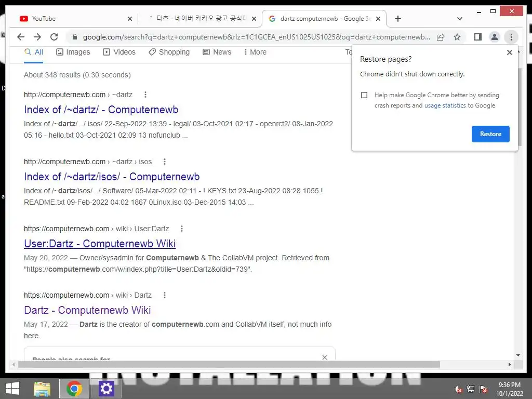Open options for ~dartz isos result

(165, 162)
